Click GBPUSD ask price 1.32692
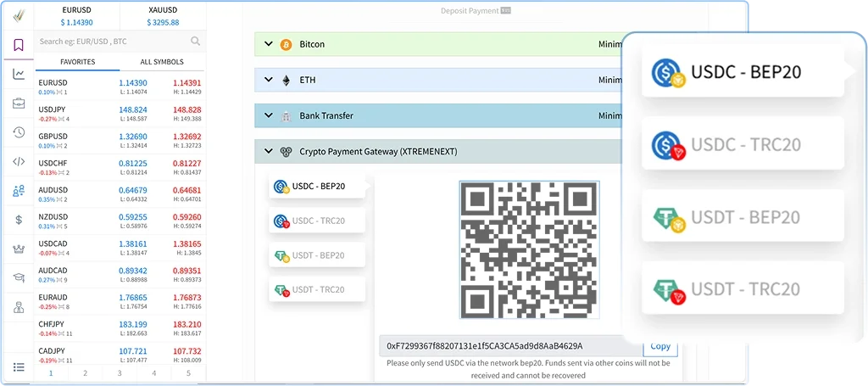Screen dimensions: 868x386 [x=187, y=137]
